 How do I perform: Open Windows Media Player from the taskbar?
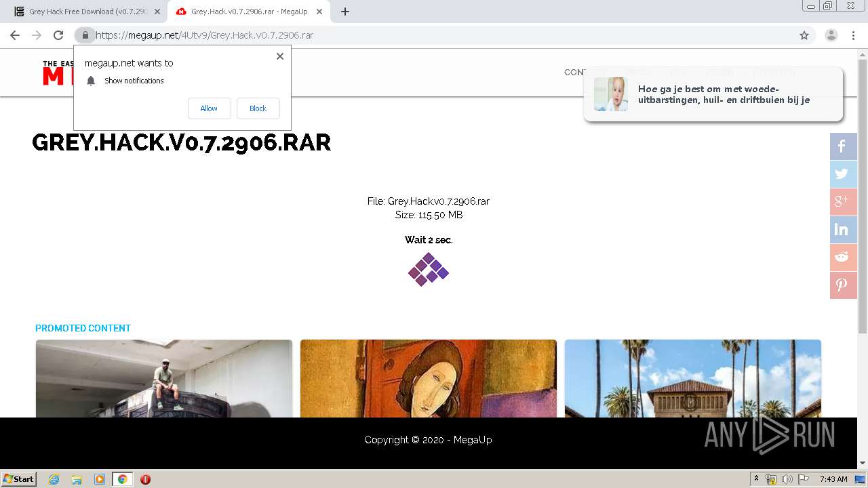[100, 479]
